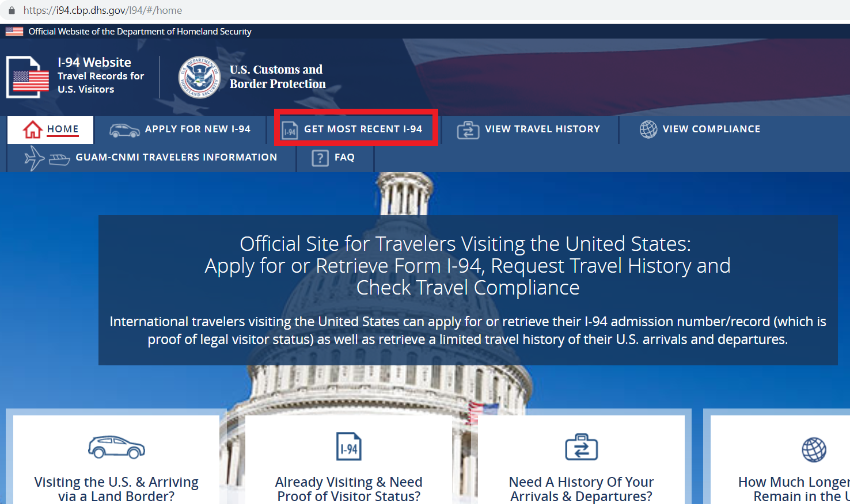This screenshot has height=504, width=850.
Task: Open the GET MOST RECENT I-94 menu item
Action: click(356, 128)
